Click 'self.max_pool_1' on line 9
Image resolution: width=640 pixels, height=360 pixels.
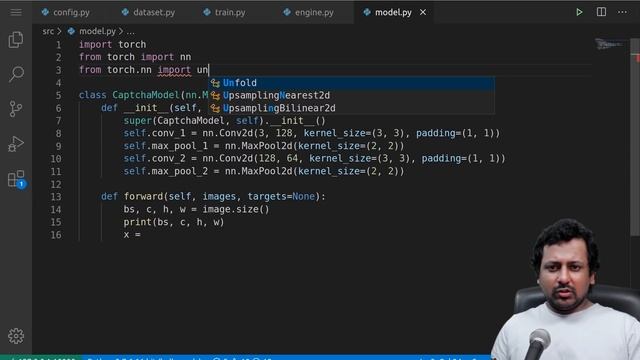click(x=166, y=146)
